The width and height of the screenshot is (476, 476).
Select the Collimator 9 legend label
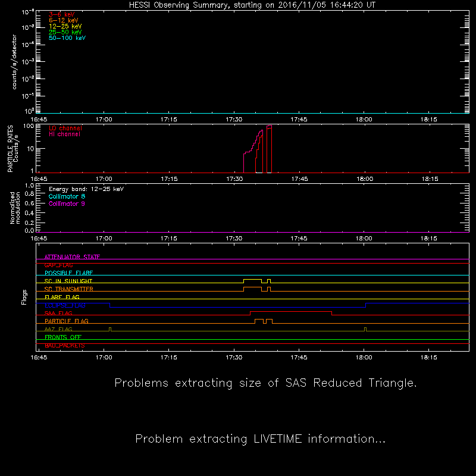coord(67,203)
